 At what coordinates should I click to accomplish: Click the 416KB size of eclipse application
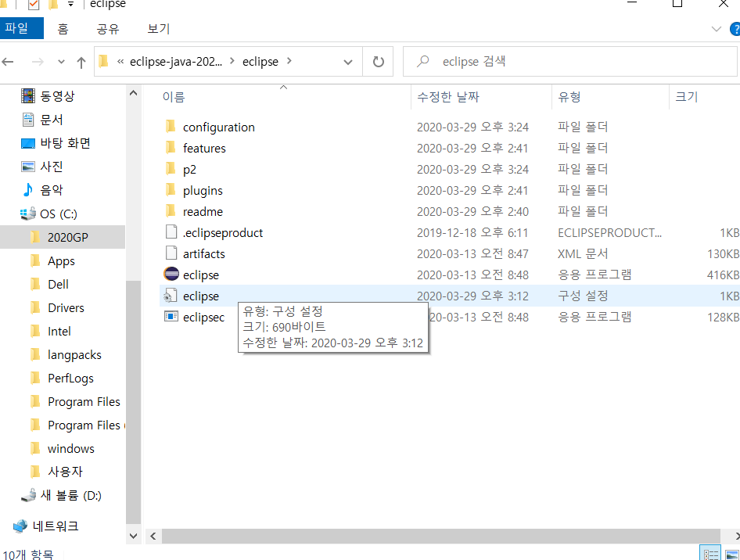click(x=723, y=275)
